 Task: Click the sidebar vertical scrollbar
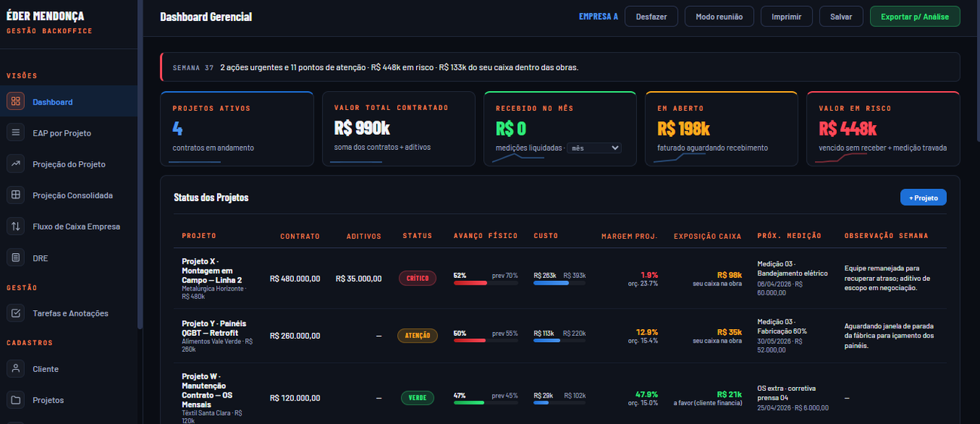(x=139, y=164)
